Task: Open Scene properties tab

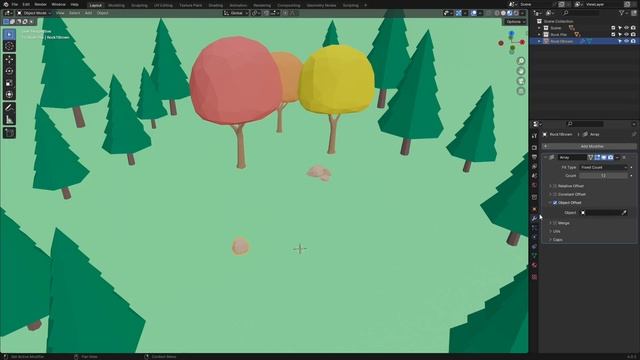Action: [x=534, y=176]
